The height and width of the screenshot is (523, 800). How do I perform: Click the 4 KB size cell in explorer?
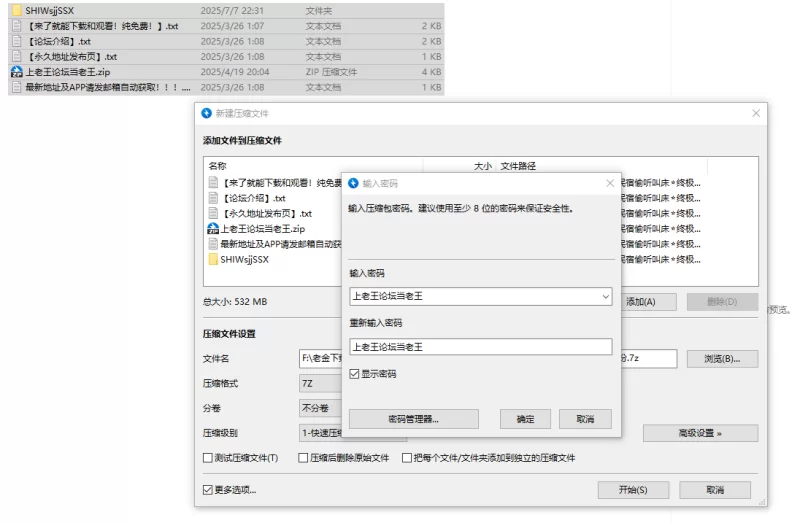tap(432, 71)
